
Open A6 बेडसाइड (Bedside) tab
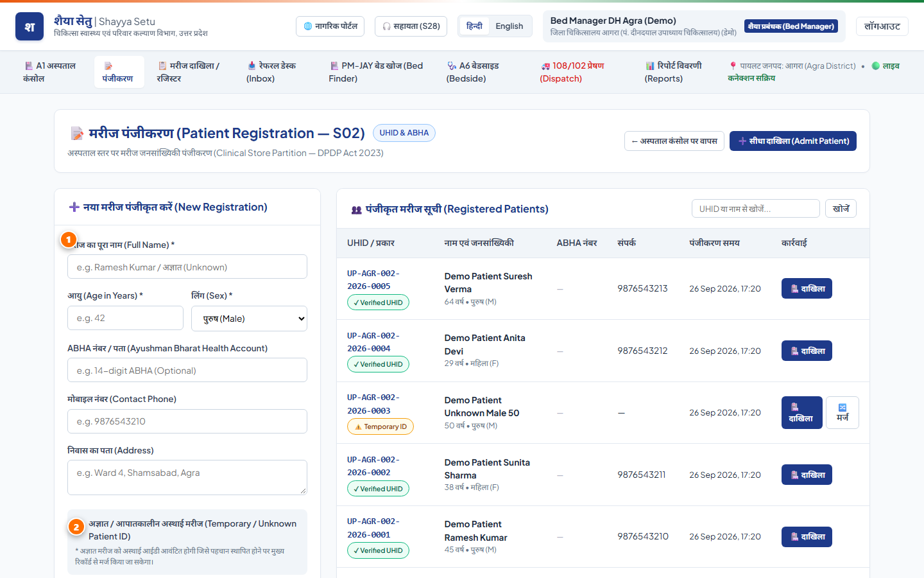[482, 72]
